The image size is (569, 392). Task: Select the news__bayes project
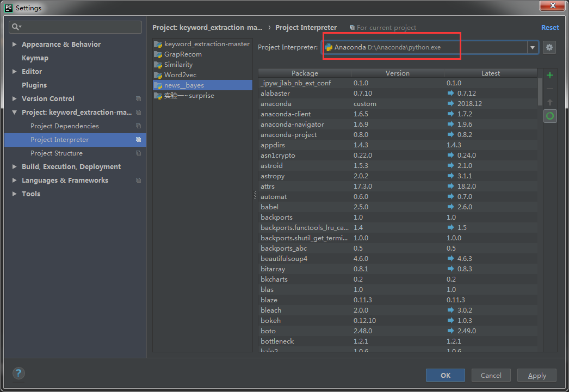[202, 85]
